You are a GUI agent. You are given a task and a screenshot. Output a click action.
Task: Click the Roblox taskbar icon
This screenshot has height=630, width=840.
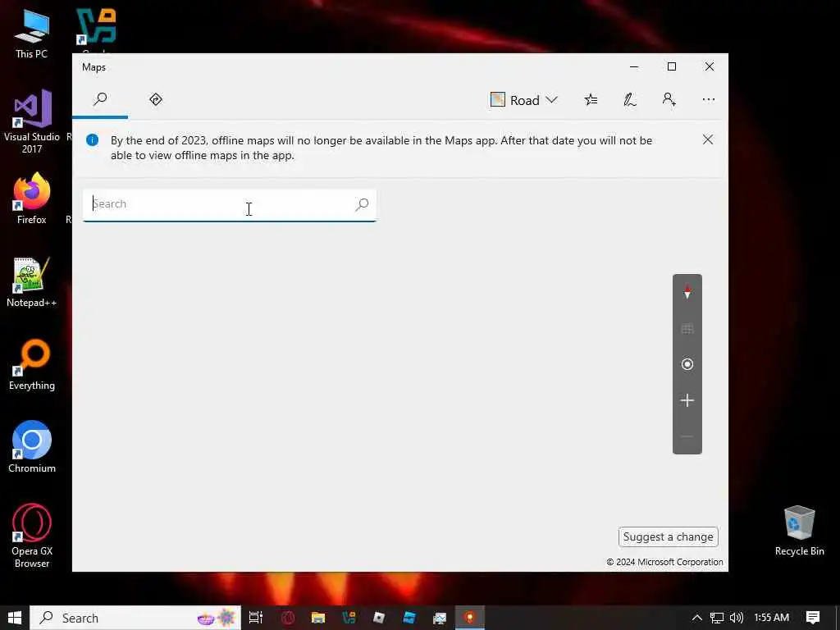point(379,618)
